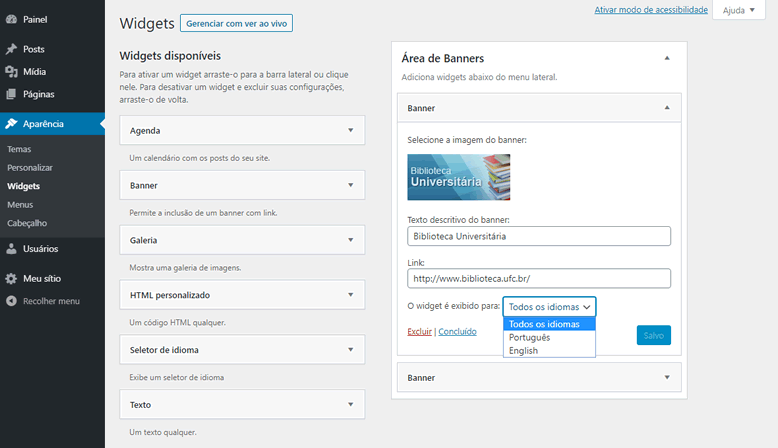Open Mídia via its media icon
The height and width of the screenshot is (448, 778).
coord(11,72)
